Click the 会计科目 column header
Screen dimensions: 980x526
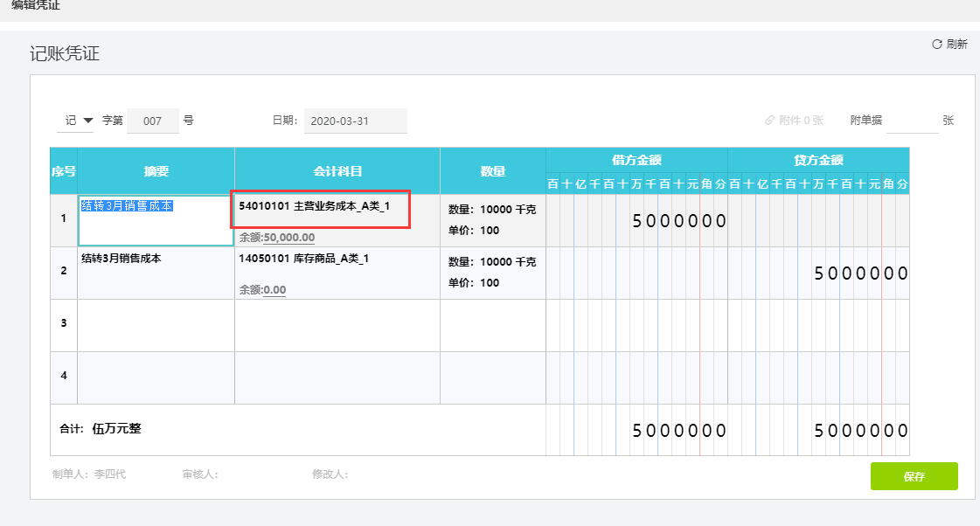tap(337, 171)
